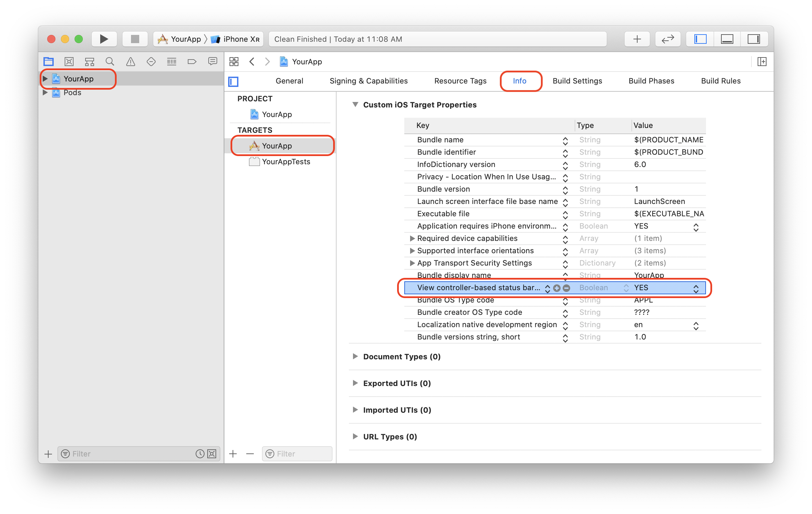This screenshot has height=514, width=812.
Task: Open the Find navigator magnifier icon
Action: 110,62
